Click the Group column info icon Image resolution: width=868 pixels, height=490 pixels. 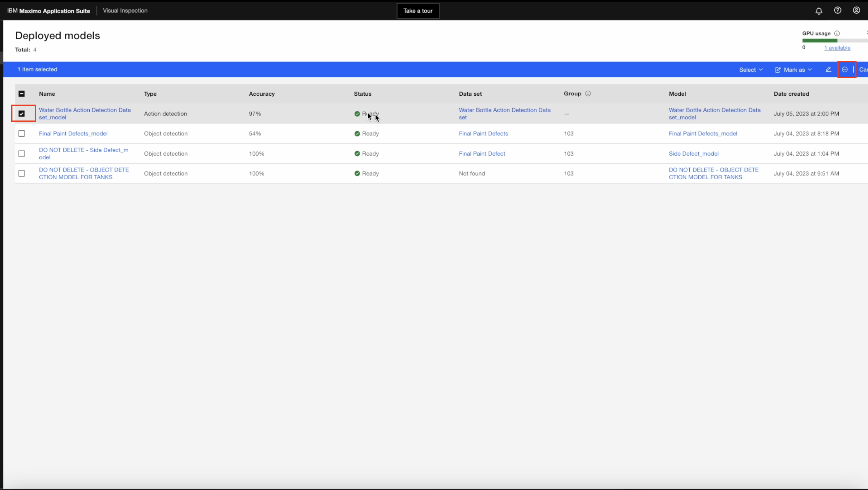pos(588,94)
